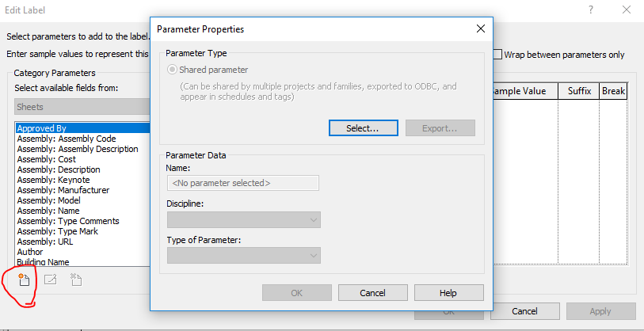Viewport: 644px width, 331px height.
Task: Open the Sheets available fields dropdown
Action: (82, 107)
